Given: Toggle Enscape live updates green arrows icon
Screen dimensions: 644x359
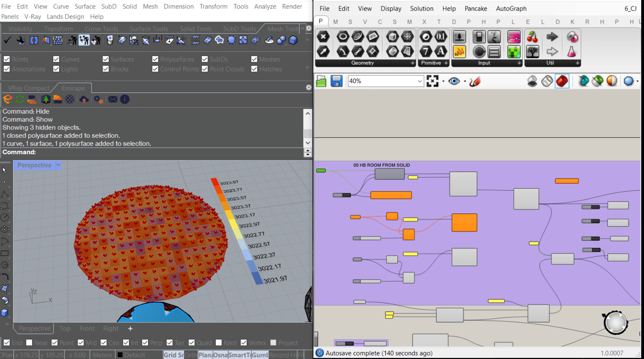Looking at the screenshot, I should [x=20, y=99].
